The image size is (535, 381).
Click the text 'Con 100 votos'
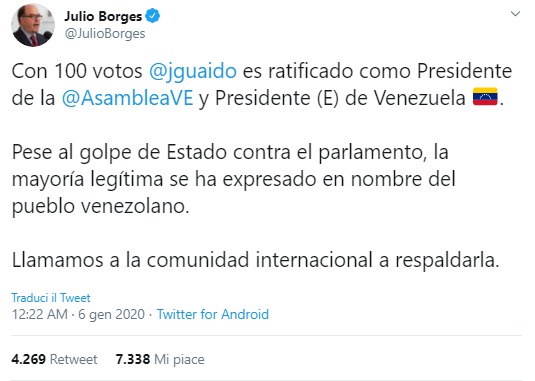(x=77, y=71)
